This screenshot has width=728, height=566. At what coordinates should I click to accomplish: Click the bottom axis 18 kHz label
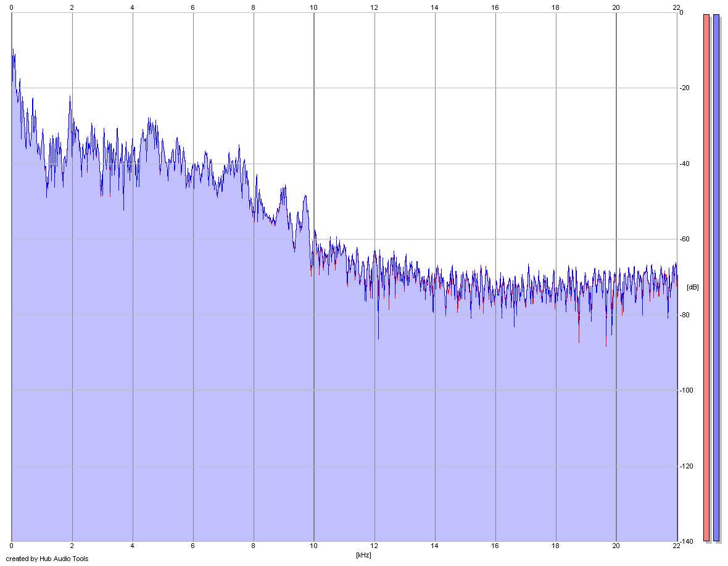[555, 546]
